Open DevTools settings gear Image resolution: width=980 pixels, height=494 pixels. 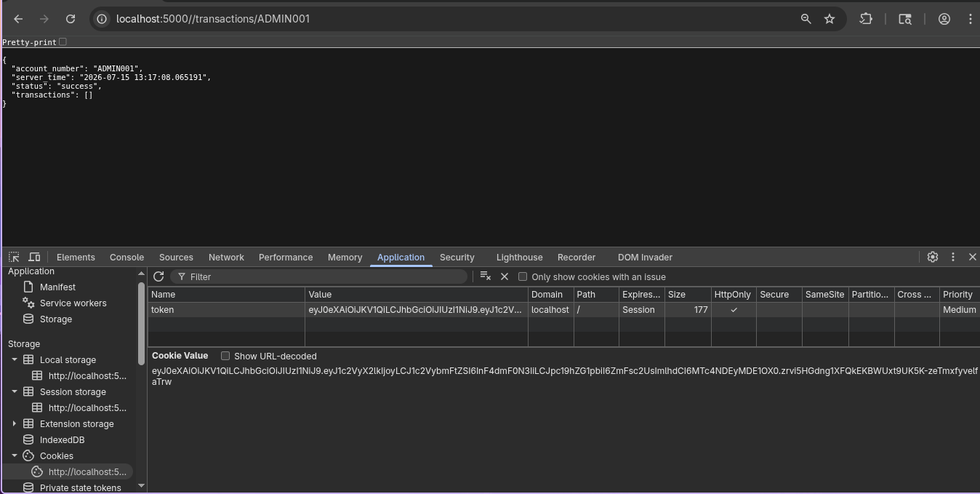(933, 257)
